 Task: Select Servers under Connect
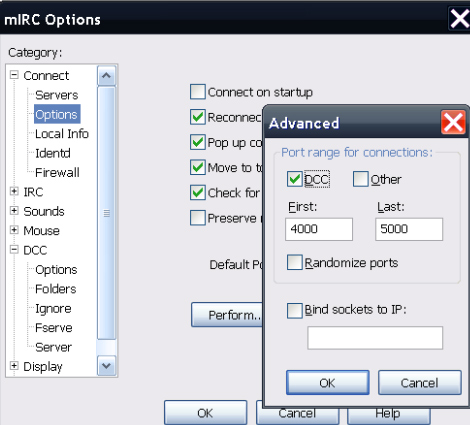[57, 95]
